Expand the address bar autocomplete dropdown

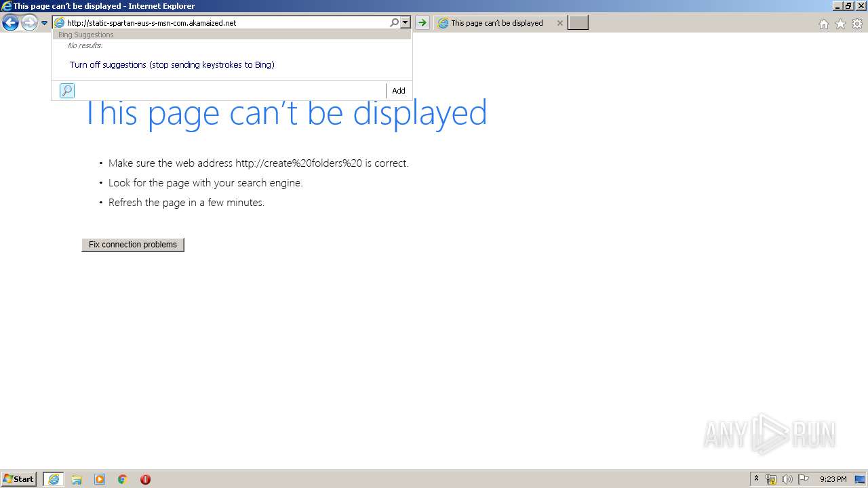pyautogui.click(x=406, y=23)
